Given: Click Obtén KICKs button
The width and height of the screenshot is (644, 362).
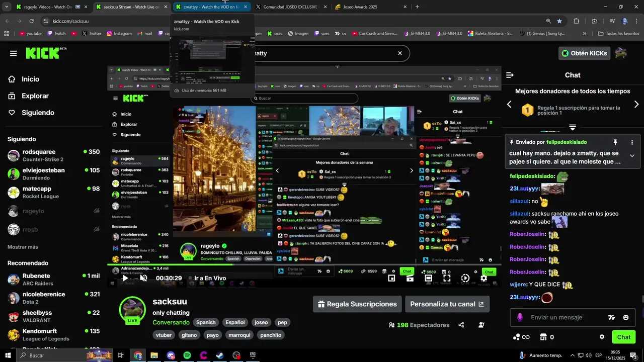Looking at the screenshot, I should pyautogui.click(x=584, y=53).
